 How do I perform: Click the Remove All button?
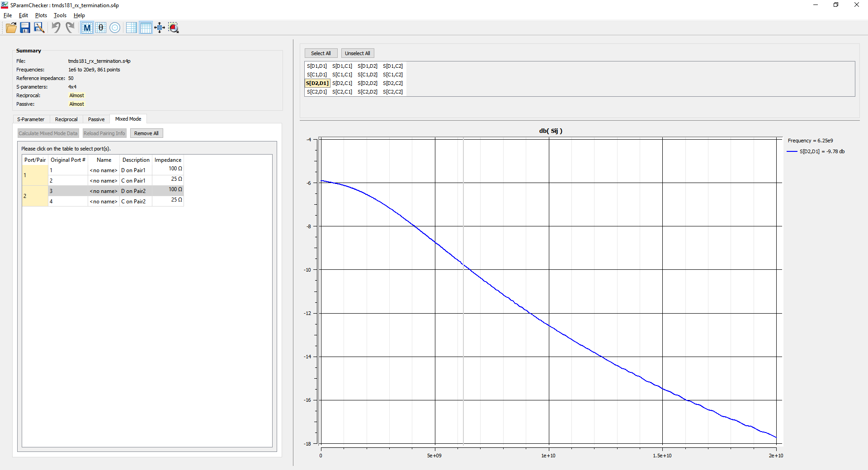coord(146,133)
